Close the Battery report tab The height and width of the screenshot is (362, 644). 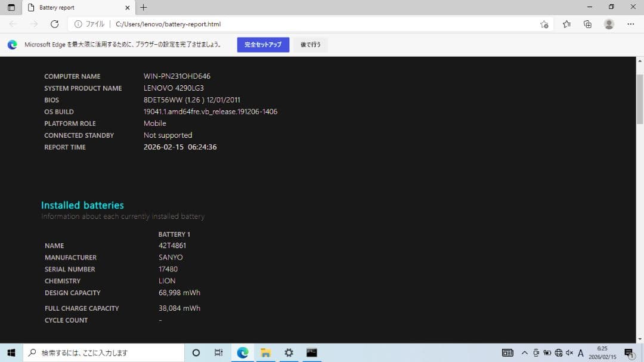[128, 7]
